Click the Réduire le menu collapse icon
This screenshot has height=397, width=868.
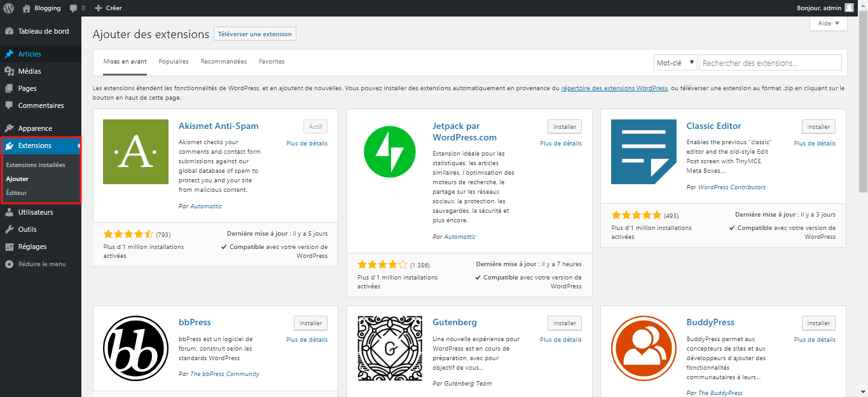[x=9, y=264]
